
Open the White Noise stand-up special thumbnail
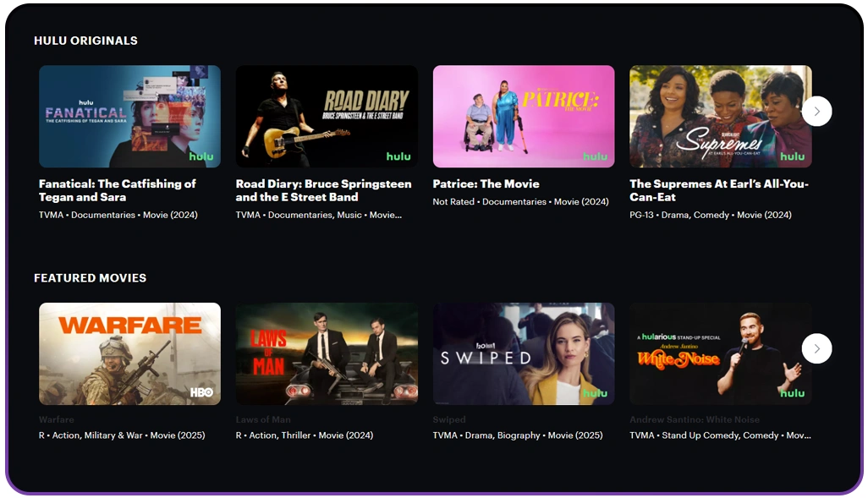coord(721,353)
